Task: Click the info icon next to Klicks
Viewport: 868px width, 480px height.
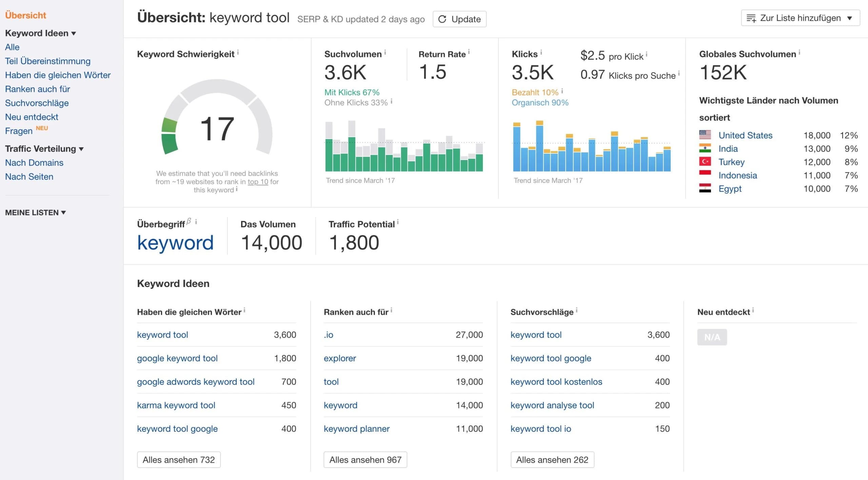Action: pos(541,52)
